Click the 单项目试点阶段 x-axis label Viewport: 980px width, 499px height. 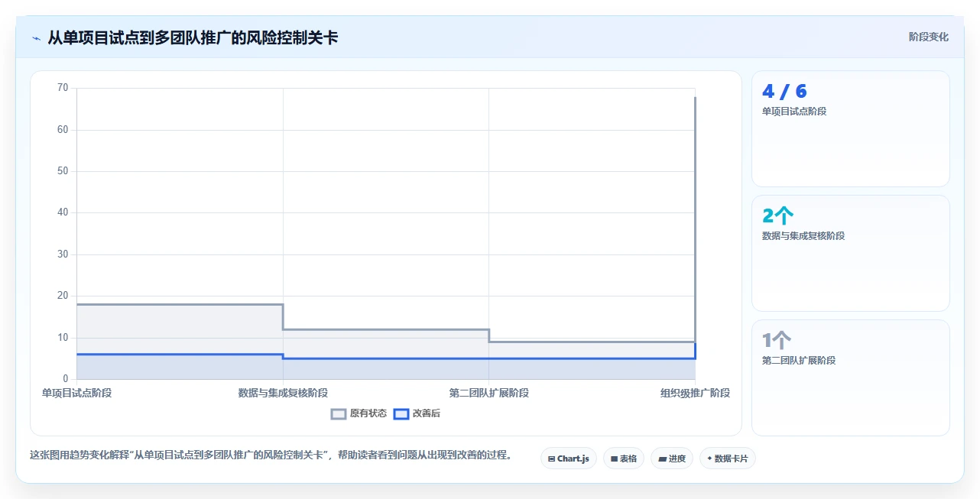pyautogui.click(x=76, y=393)
